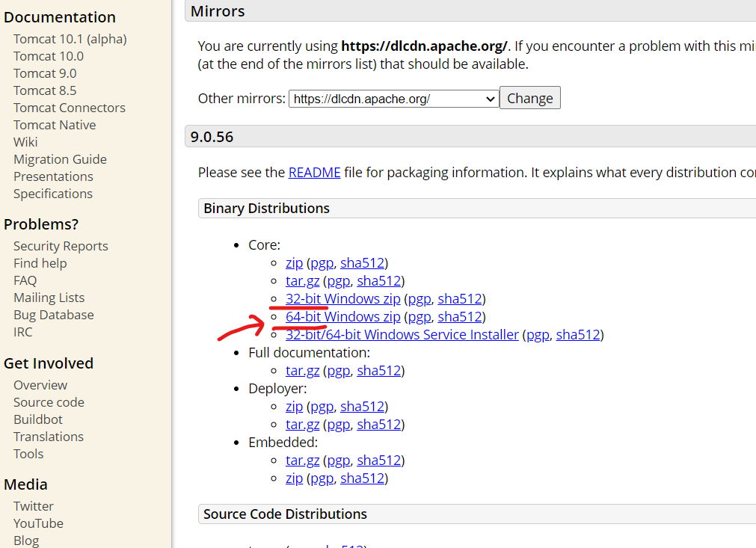Open pgp for Deployer tar.gz
Screen dimensions: 756x548
click(x=339, y=425)
